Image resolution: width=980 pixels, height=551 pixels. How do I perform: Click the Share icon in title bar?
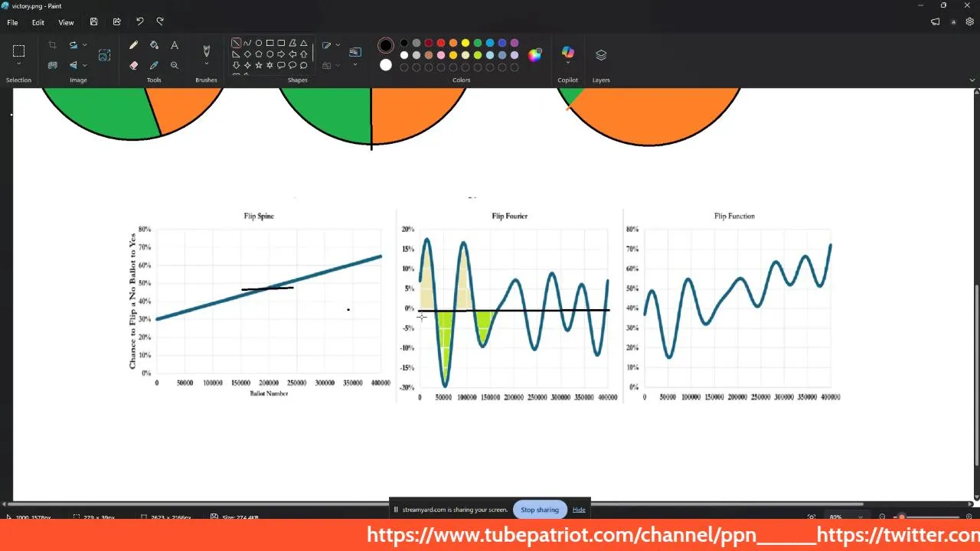pos(116,22)
